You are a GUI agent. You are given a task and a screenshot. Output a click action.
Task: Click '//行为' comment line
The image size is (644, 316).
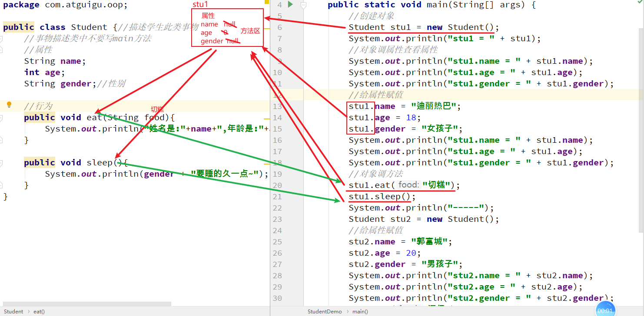38,106
